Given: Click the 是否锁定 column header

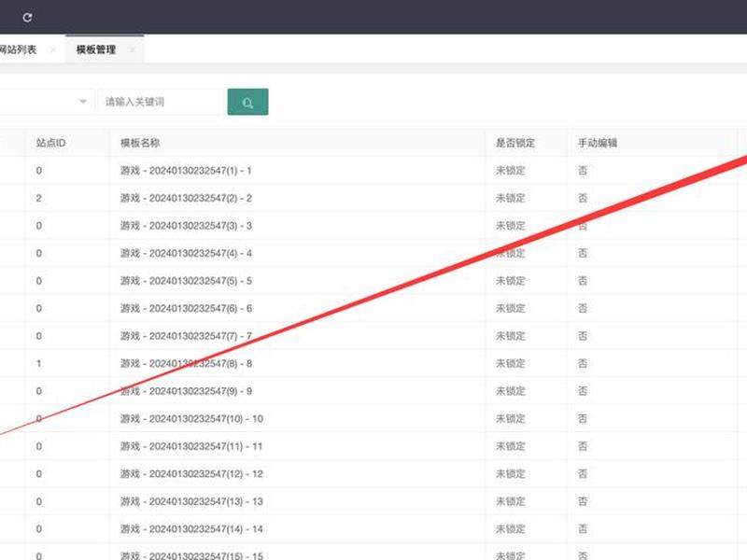Looking at the screenshot, I should point(515,143).
